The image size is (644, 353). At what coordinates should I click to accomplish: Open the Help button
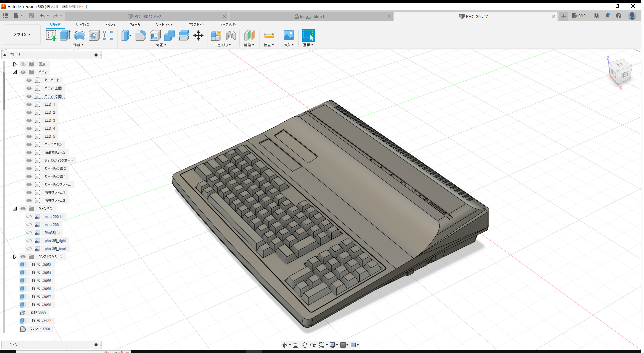(619, 16)
